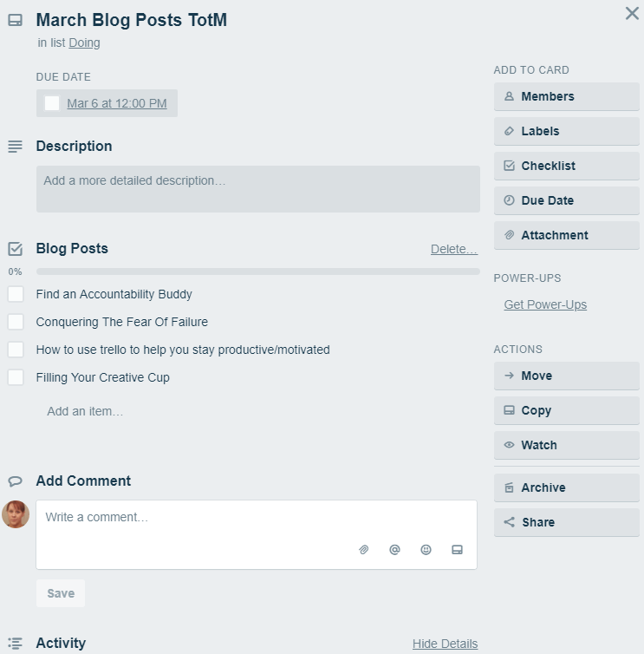Collapse activity with Hide Details

point(445,644)
